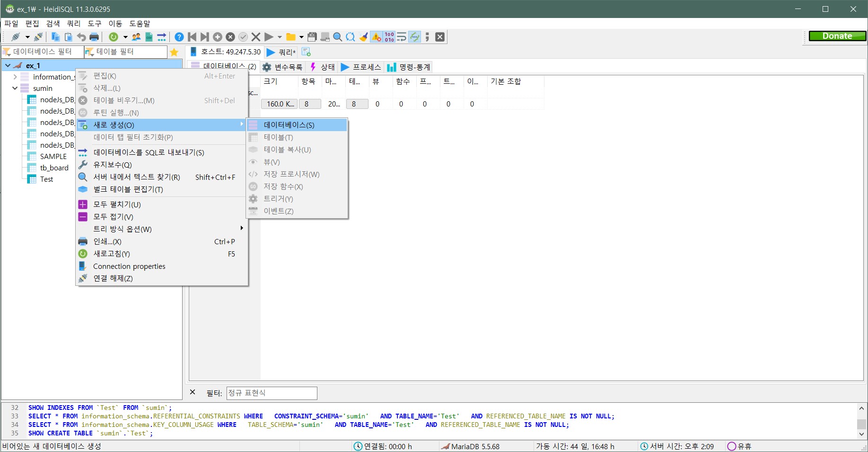Close the query tab using toolbar X box icon
This screenshot has height=452, width=868.
440,37
